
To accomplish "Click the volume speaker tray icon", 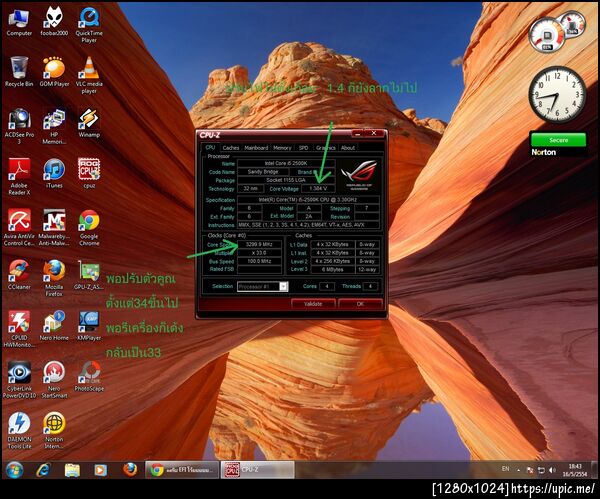I will coord(552,470).
